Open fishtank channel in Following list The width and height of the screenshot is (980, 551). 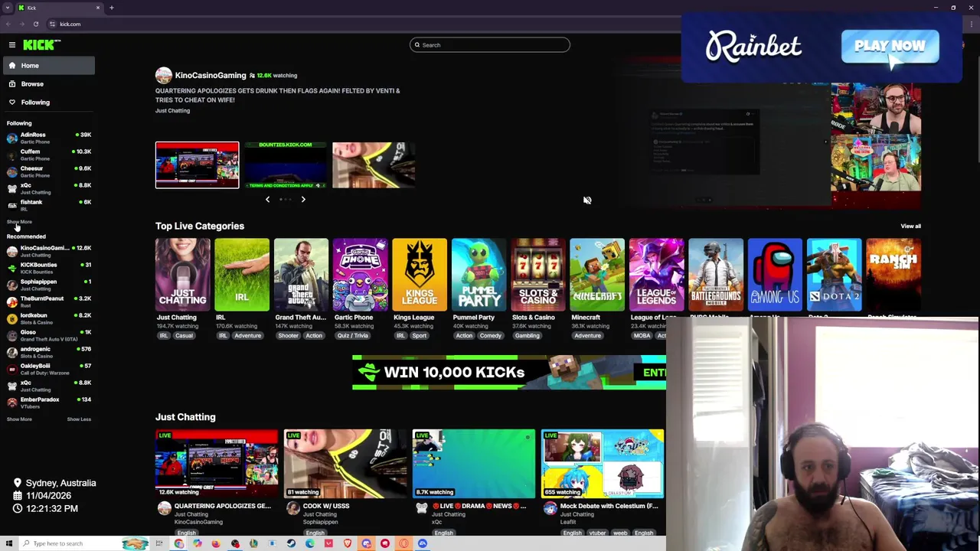tap(47, 205)
